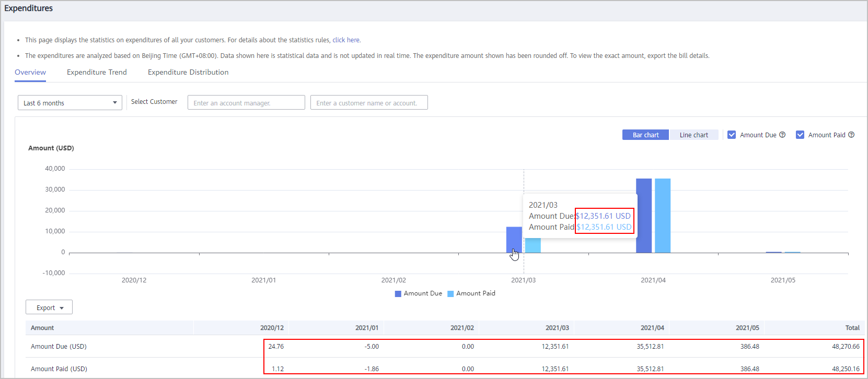Click the Amount Paid legend square
868x379 pixels.
pos(450,294)
